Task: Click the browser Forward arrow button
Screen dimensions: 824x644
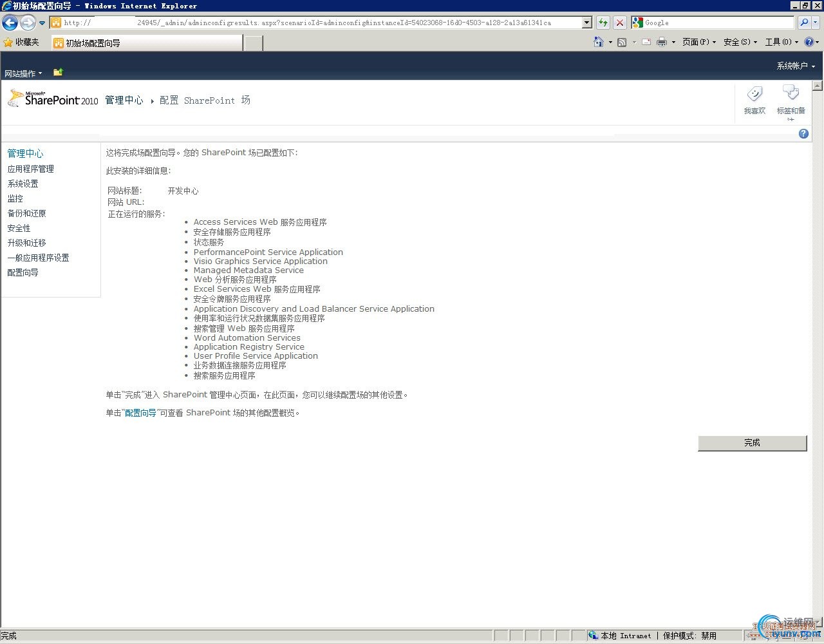Action: point(28,23)
